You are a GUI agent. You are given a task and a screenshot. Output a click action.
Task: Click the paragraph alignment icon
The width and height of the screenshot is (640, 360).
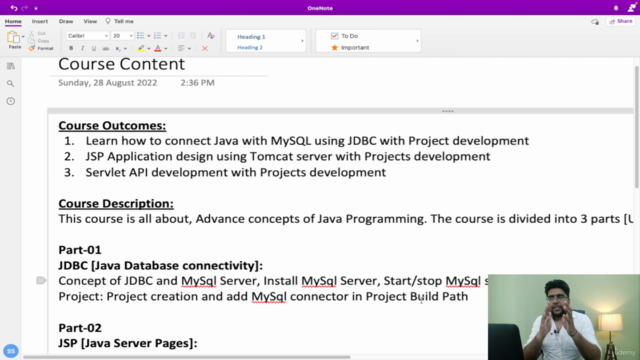pyautogui.click(x=181, y=48)
